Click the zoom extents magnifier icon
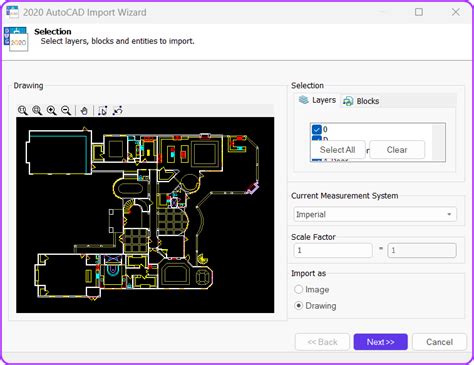 (23, 110)
